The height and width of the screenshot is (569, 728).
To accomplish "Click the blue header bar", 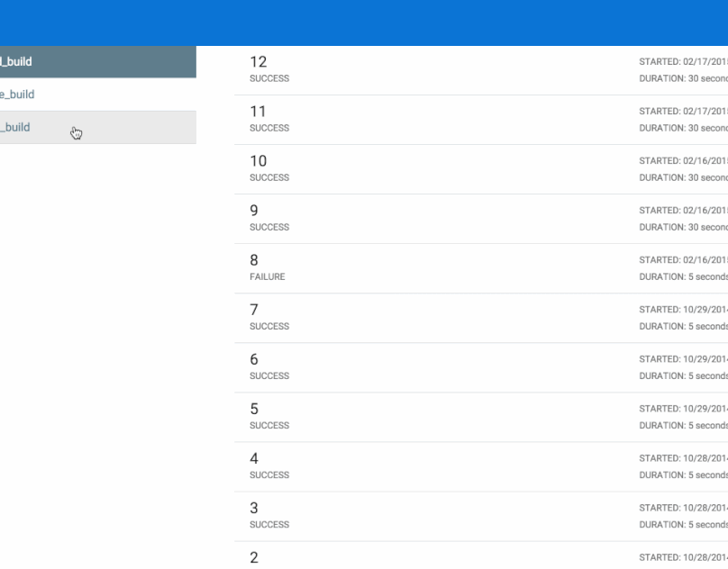I will click(364, 23).
